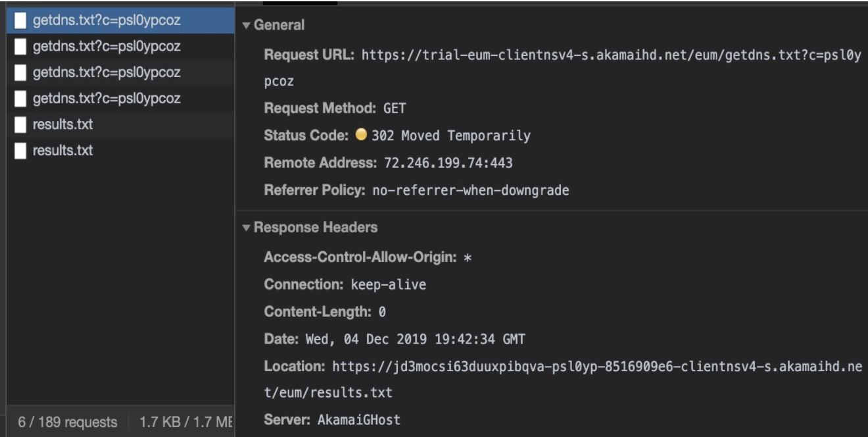This screenshot has width=868, height=437.
Task: Collapse the Response Headers section triangle
Action: click(246, 228)
